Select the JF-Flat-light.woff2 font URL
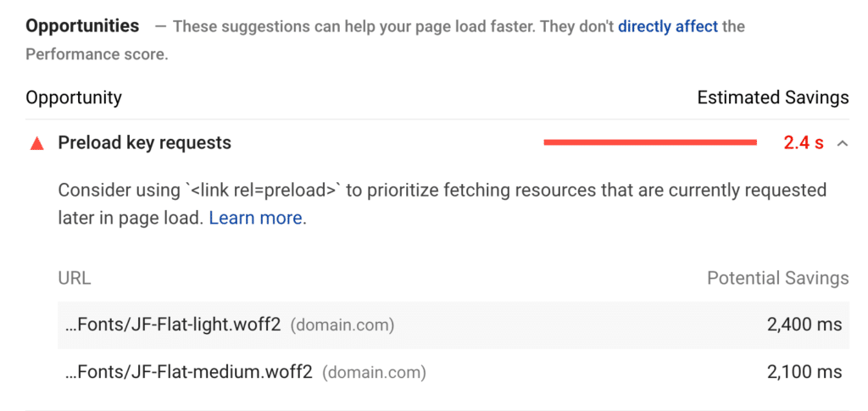The width and height of the screenshot is (868, 411). coord(173,325)
